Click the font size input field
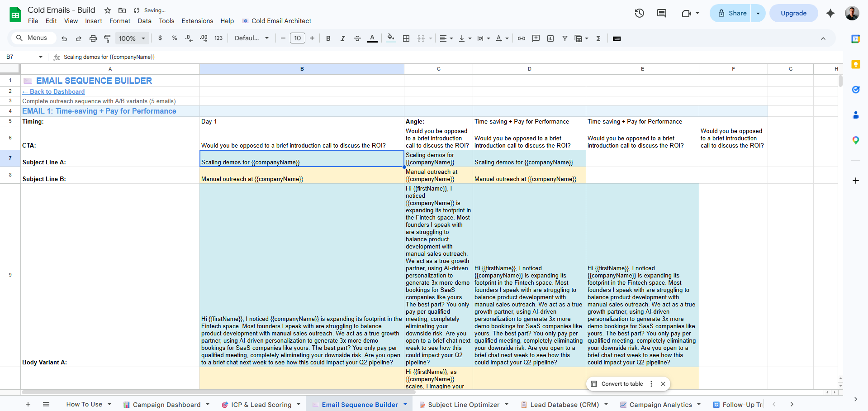 click(298, 38)
